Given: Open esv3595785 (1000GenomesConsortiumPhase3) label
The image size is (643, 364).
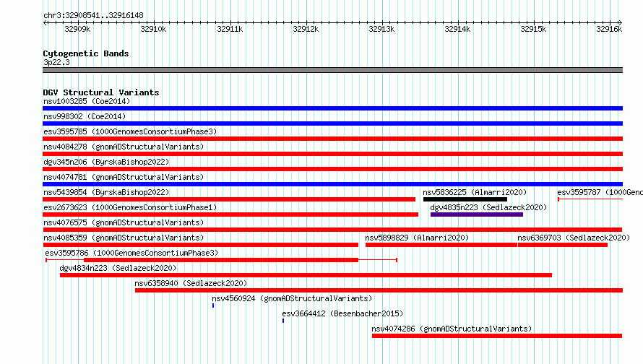Looking at the screenshot, I should pyautogui.click(x=130, y=131).
